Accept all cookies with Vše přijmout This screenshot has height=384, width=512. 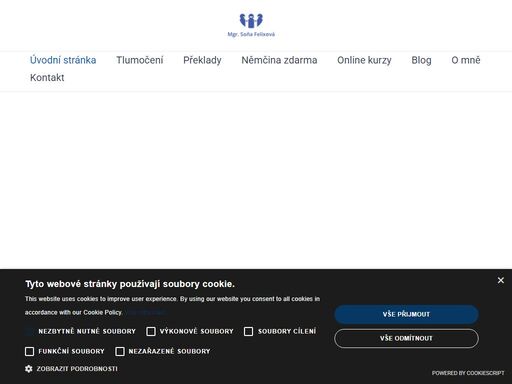(406, 314)
